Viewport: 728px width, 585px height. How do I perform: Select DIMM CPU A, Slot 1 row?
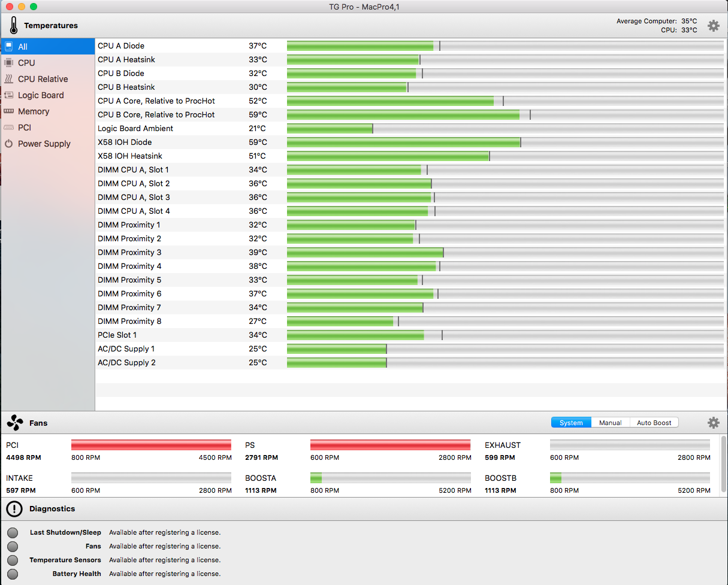[x=411, y=169]
